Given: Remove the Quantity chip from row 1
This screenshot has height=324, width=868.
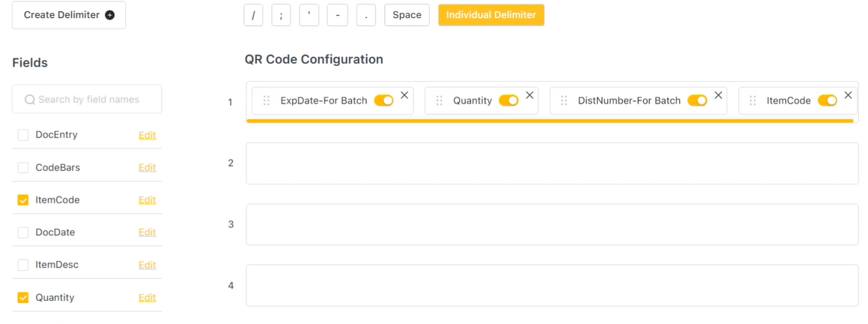Looking at the screenshot, I should tap(529, 95).
